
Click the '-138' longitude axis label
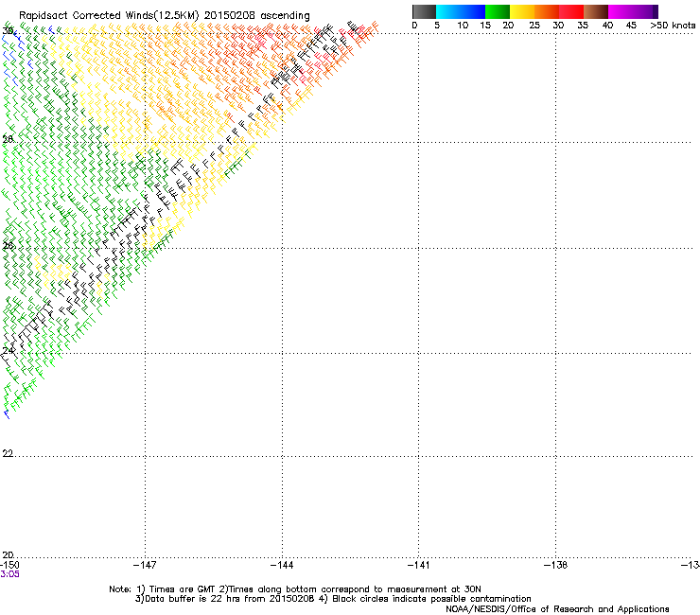click(556, 565)
